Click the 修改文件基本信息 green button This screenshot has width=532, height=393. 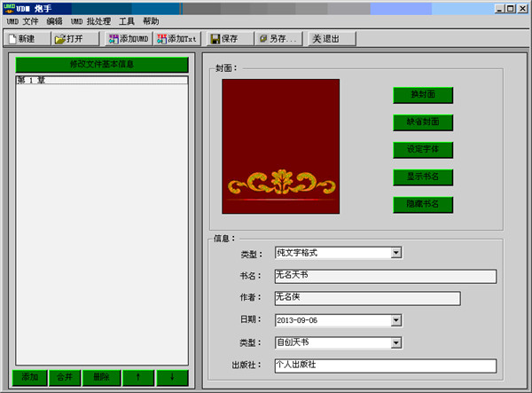click(x=102, y=65)
